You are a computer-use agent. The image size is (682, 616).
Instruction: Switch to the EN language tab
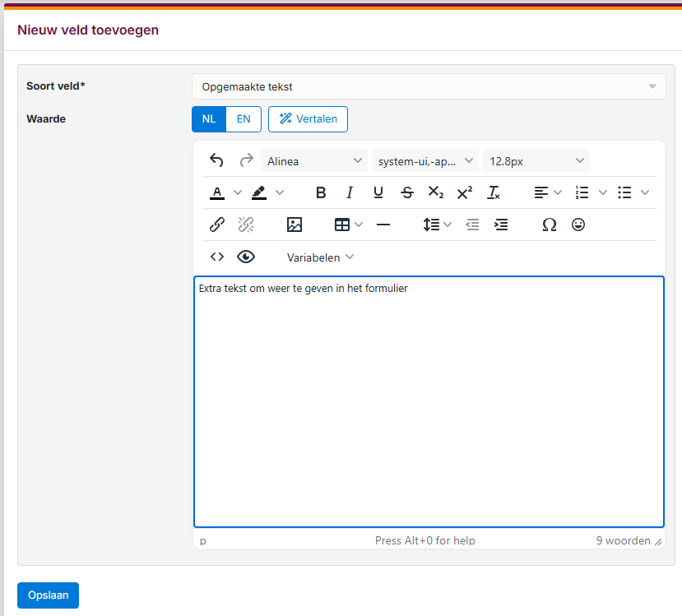(x=244, y=119)
